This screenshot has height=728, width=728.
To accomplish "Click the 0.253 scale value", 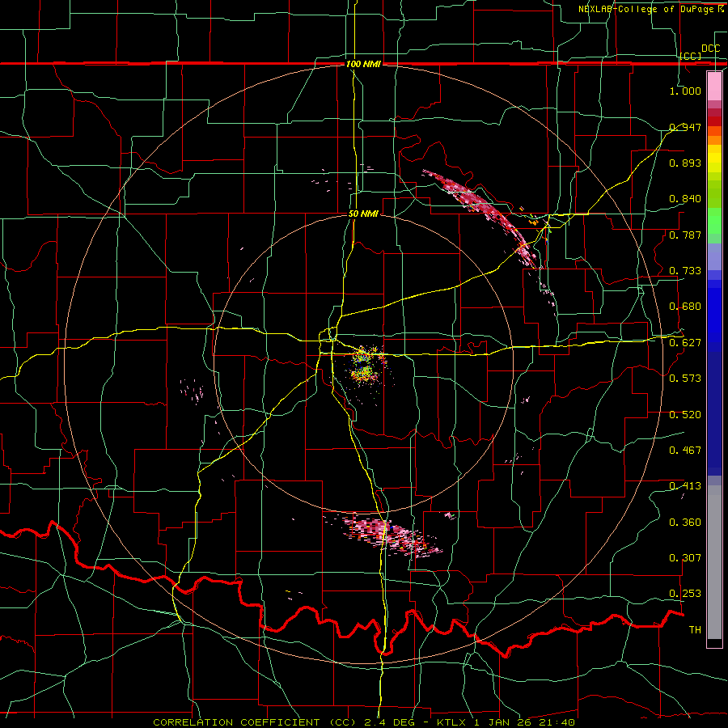I will click(x=685, y=594).
